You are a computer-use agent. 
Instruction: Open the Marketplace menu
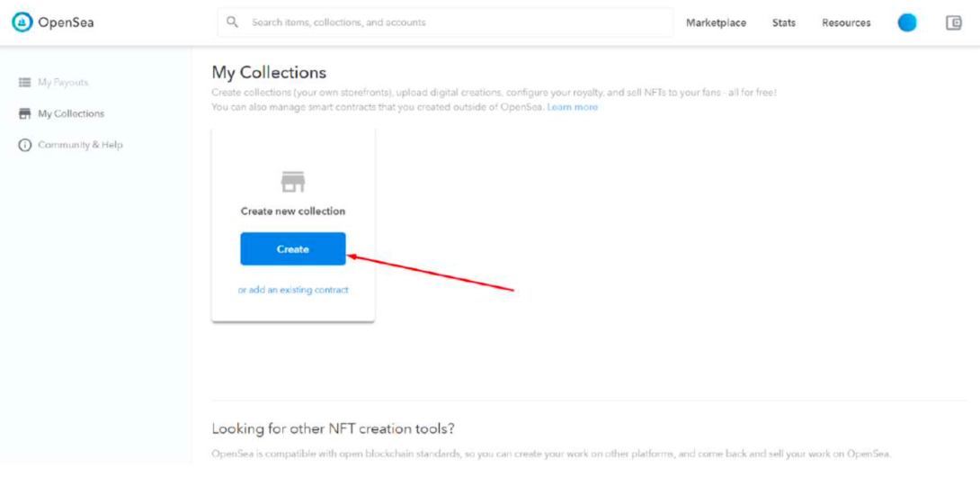click(x=716, y=22)
